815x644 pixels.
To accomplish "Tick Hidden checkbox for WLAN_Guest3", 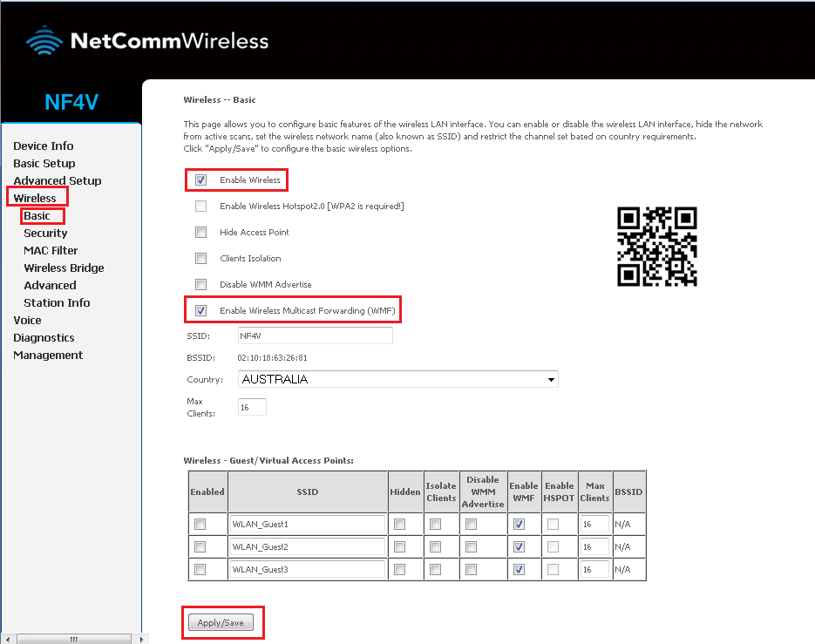I will pos(400,569).
